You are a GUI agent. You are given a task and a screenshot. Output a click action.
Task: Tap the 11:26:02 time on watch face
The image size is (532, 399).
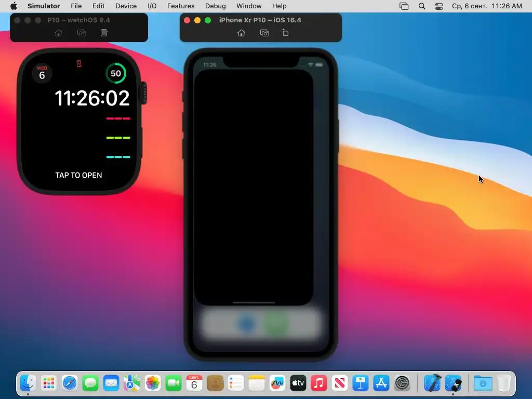[x=92, y=98]
